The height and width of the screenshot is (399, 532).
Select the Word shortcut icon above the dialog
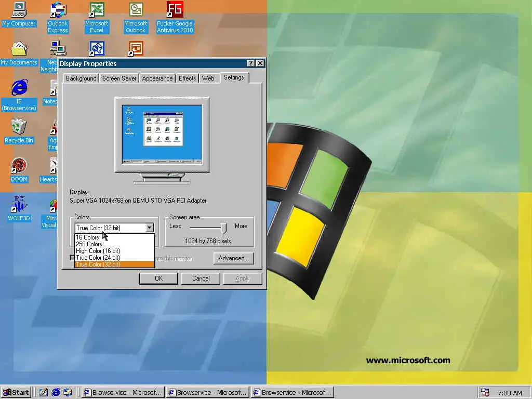pyautogui.click(x=97, y=48)
